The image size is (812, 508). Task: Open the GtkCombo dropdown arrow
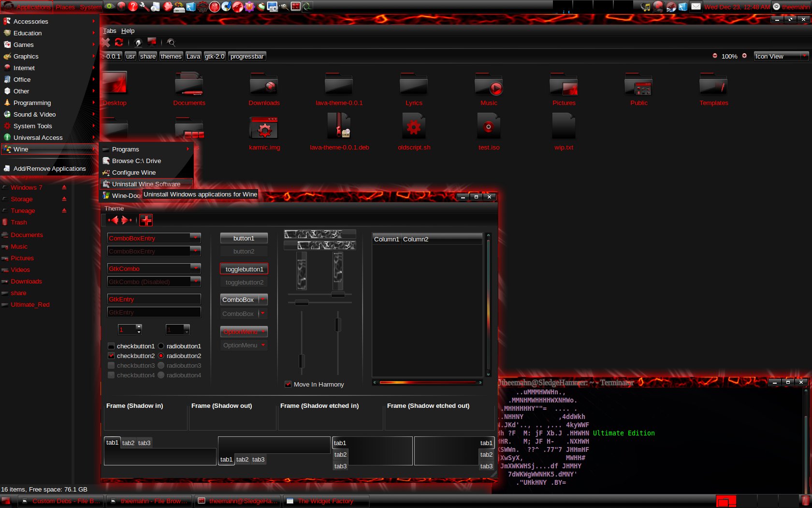pyautogui.click(x=195, y=269)
